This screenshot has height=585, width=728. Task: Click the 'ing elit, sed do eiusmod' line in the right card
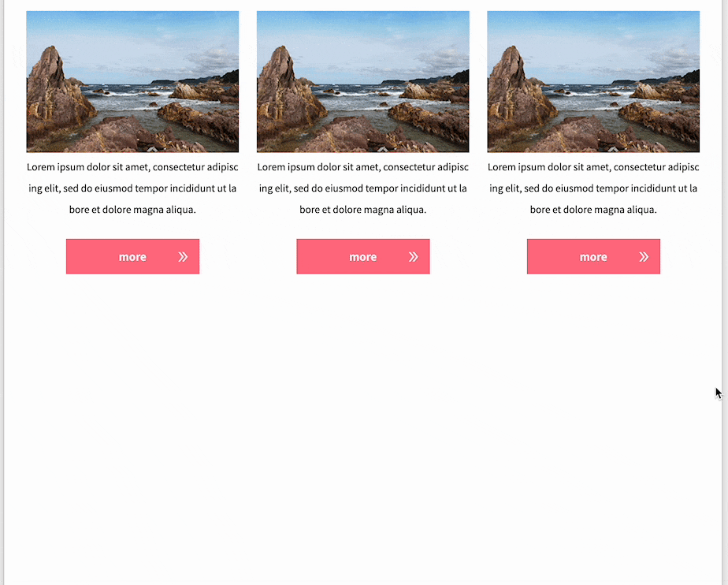pyautogui.click(x=593, y=188)
